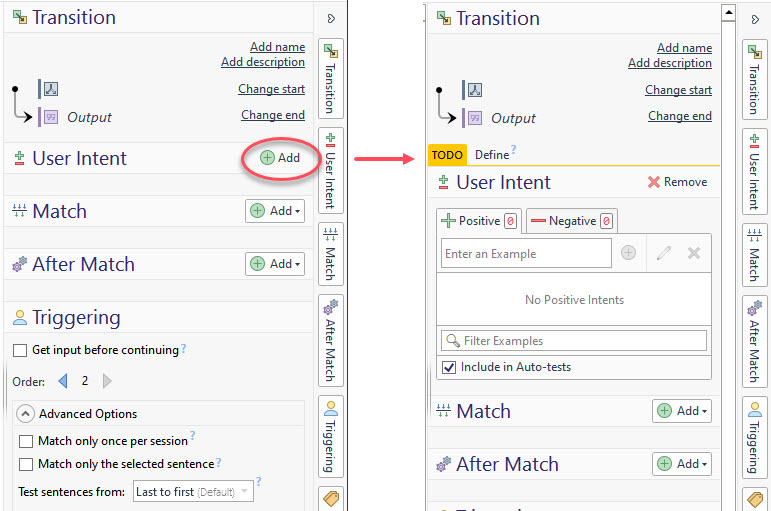Check Match only once per session

tap(26, 441)
